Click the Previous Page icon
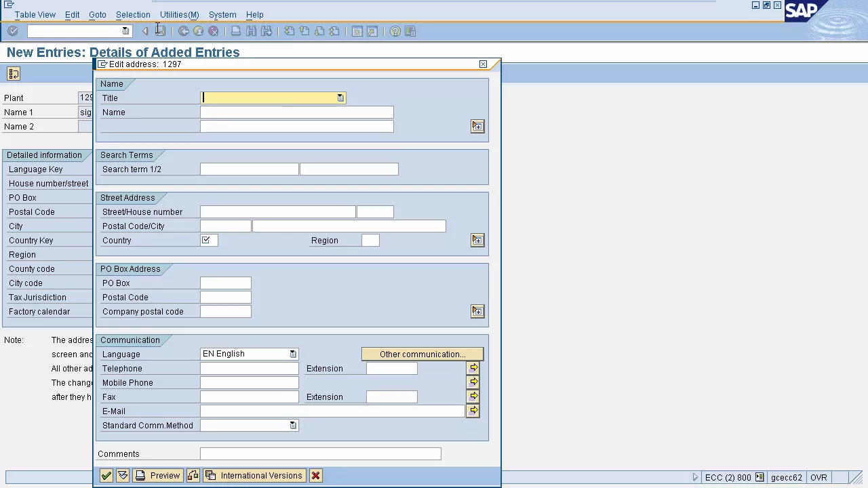The height and width of the screenshot is (488, 868). 304,31
